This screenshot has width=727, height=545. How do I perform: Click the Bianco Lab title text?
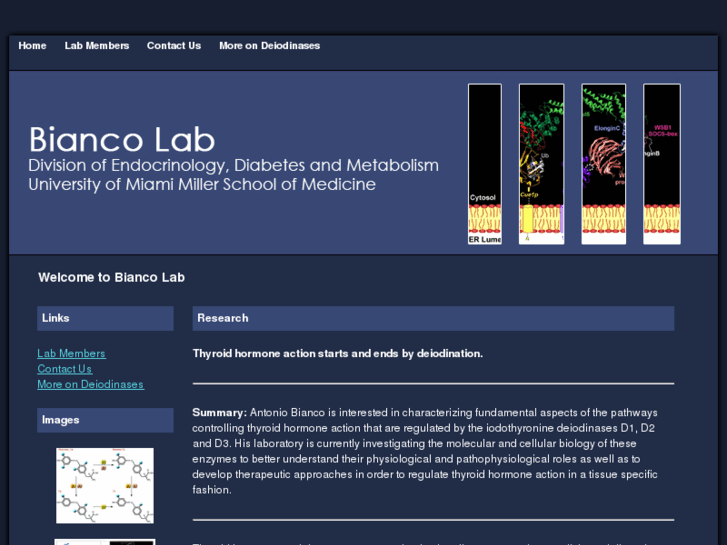(122, 139)
